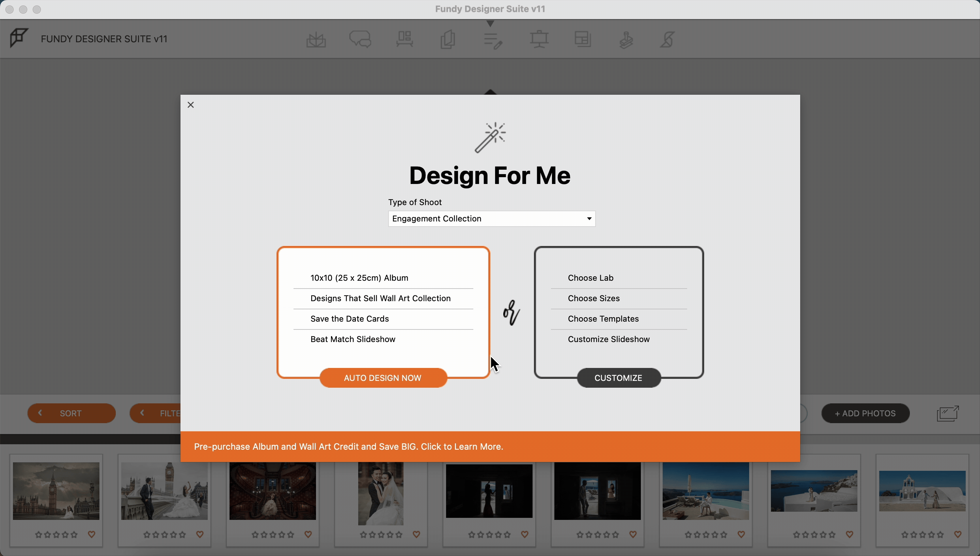The height and width of the screenshot is (556, 980).
Task: Favorite the white chapel couple photo
Action: point(958,535)
